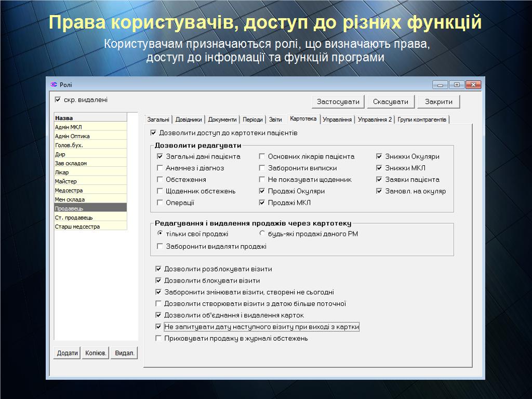Enable the Анамнез і діагноз checkbox
The height and width of the screenshot is (399, 532).
tap(160, 168)
